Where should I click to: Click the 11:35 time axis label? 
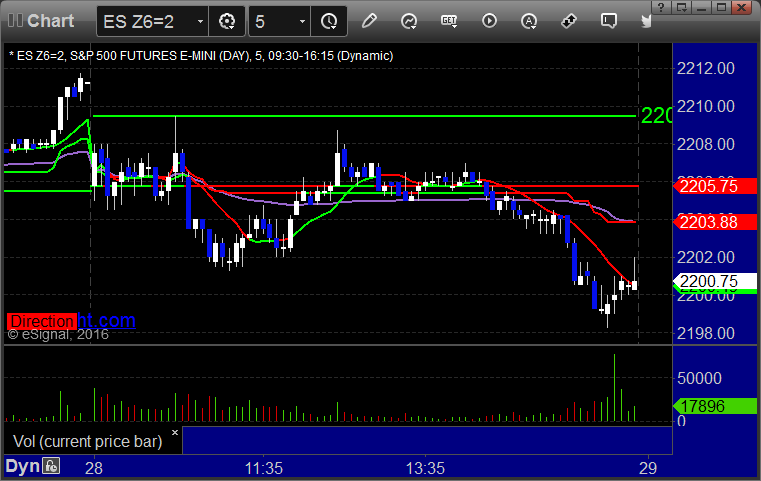coord(264,468)
